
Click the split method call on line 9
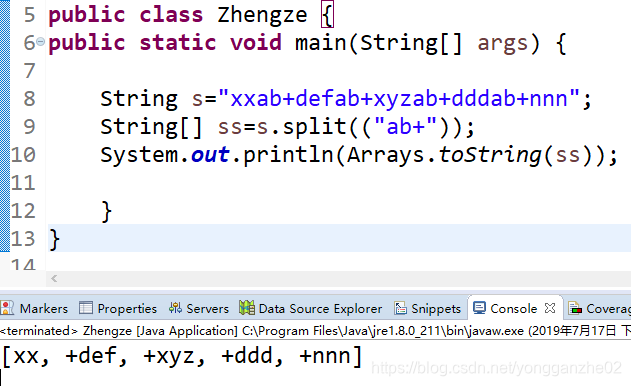click(x=315, y=128)
